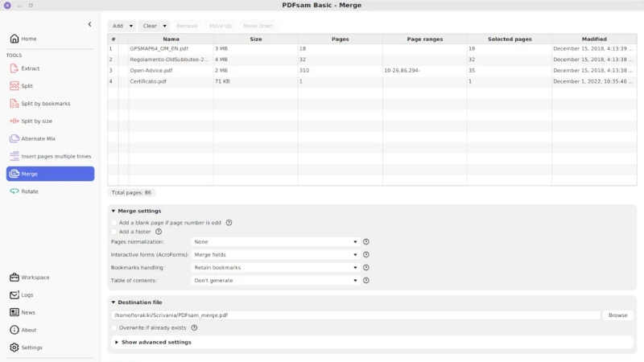Open Split by size tool icon
The width and height of the screenshot is (644, 362).
point(14,121)
